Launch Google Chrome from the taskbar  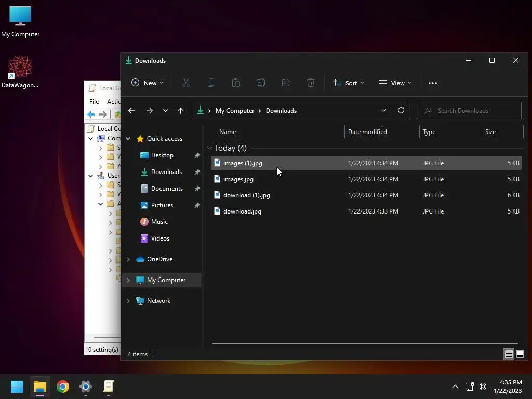63,387
